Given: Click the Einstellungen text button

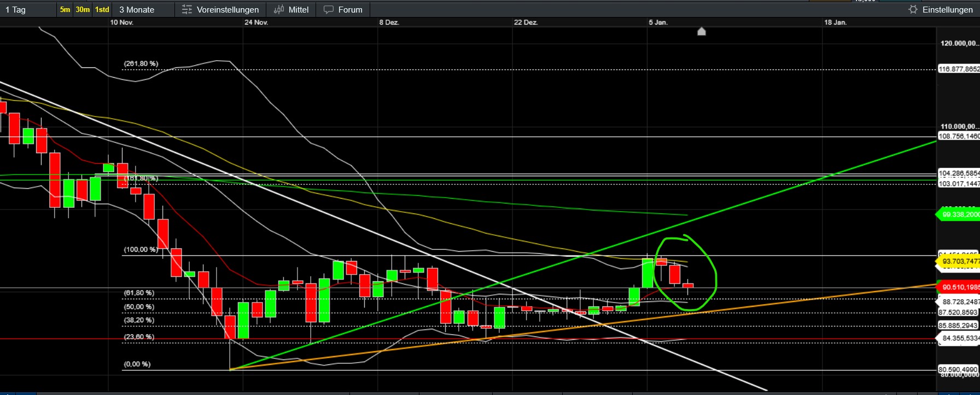Looking at the screenshot, I should [947, 10].
